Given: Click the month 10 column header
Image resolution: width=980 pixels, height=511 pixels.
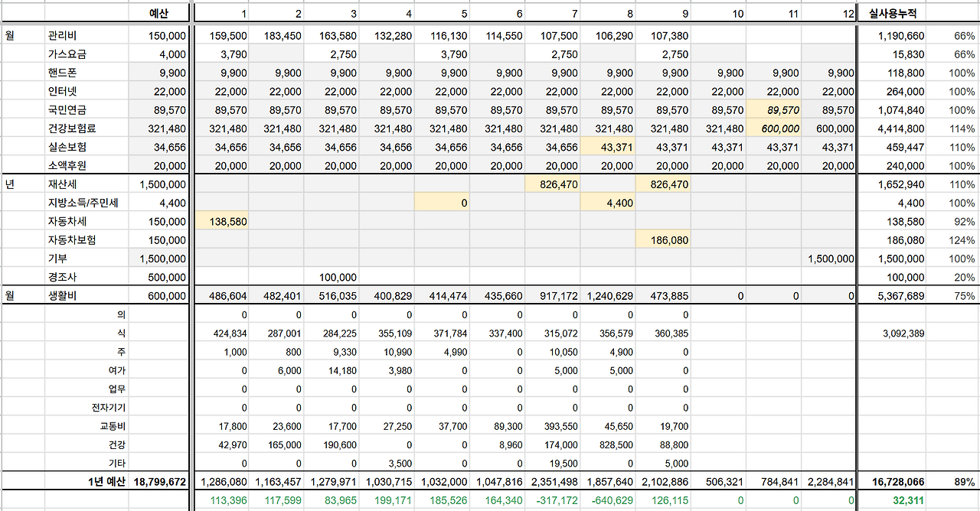Looking at the screenshot, I should pos(738,15).
